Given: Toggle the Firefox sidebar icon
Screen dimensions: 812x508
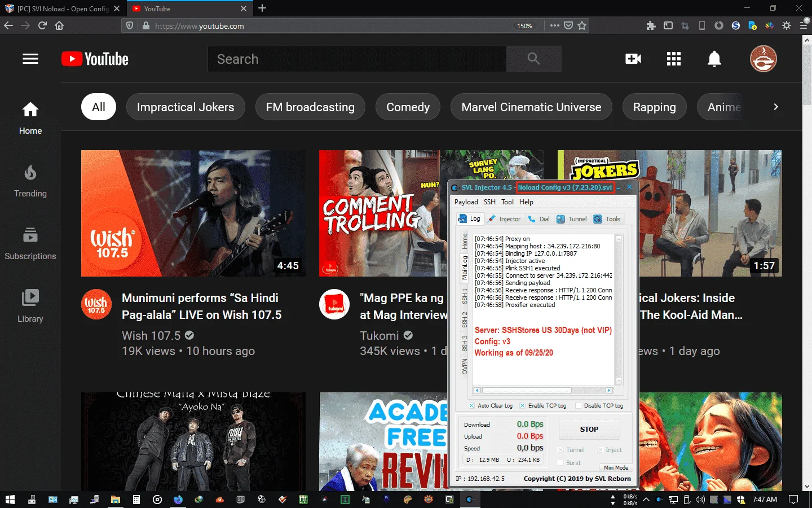Looking at the screenshot, I should [x=668, y=25].
